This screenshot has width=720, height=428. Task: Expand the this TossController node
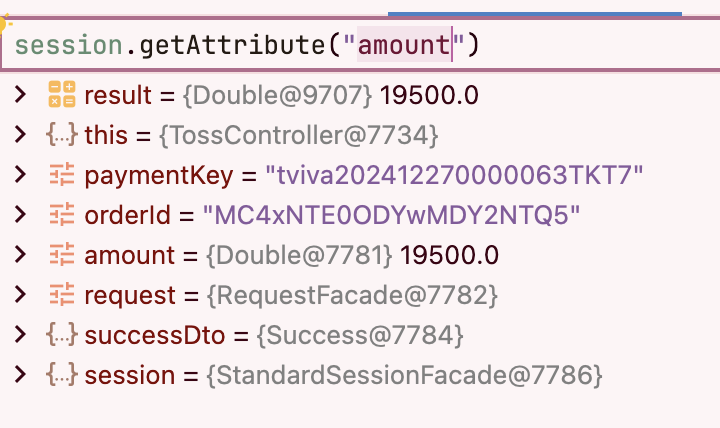[20, 135]
